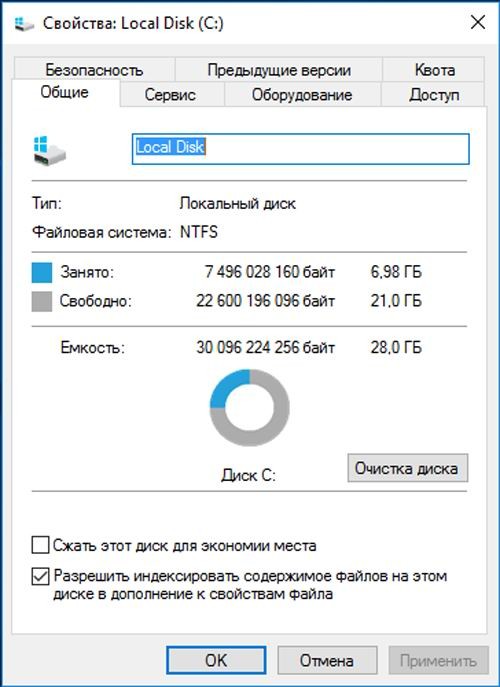
Task: Click the Применить button
Action: [438, 660]
